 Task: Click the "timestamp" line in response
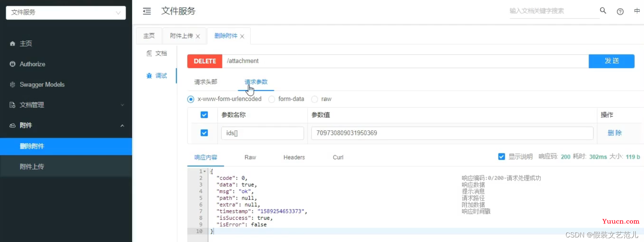pyautogui.click(x=262, y=211)
